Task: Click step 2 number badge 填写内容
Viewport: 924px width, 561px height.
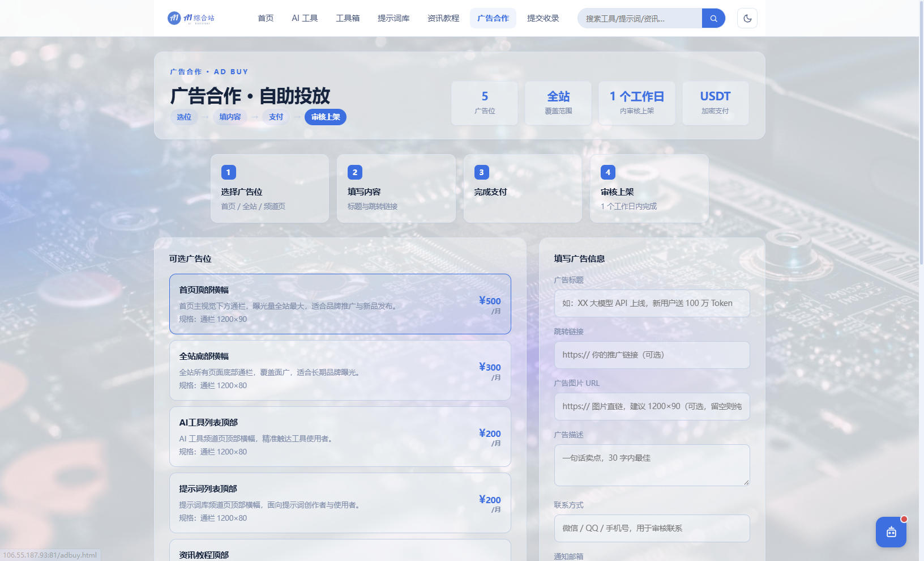Action: (x=355, y=172)
